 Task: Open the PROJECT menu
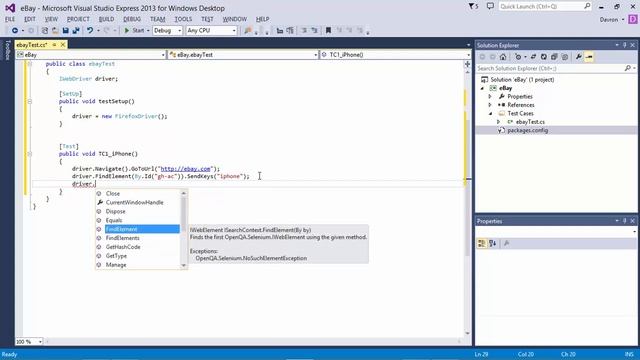(x=78, y=19)
